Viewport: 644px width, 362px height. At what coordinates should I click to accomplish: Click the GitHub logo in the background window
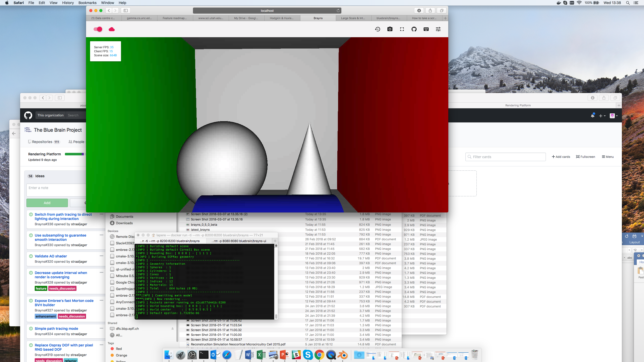pos(28,115)
